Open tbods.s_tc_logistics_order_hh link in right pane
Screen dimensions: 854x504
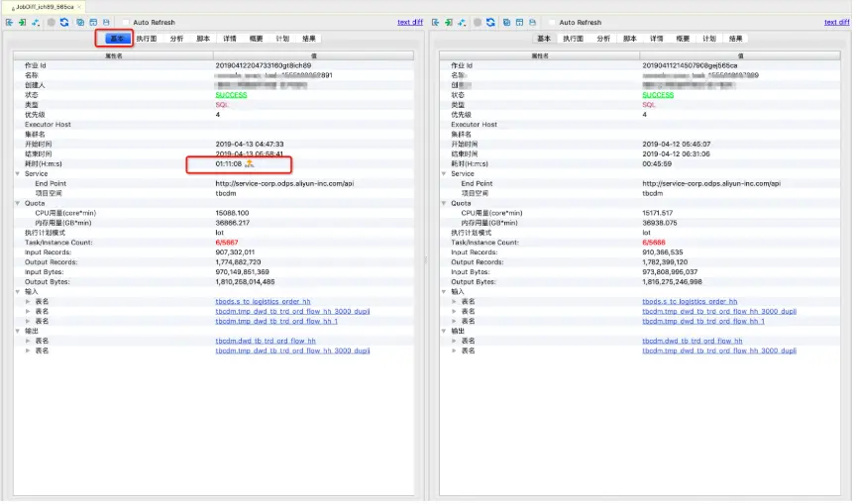click(690, 302)
